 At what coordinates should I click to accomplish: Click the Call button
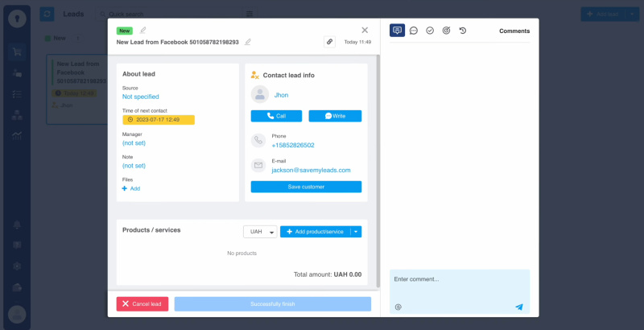pos(276,116)
